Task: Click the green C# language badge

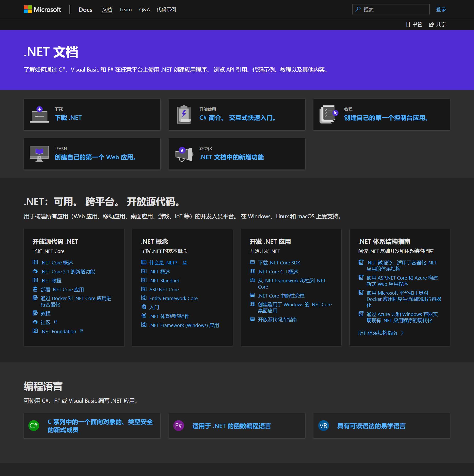Action: [x=34, y=426]
